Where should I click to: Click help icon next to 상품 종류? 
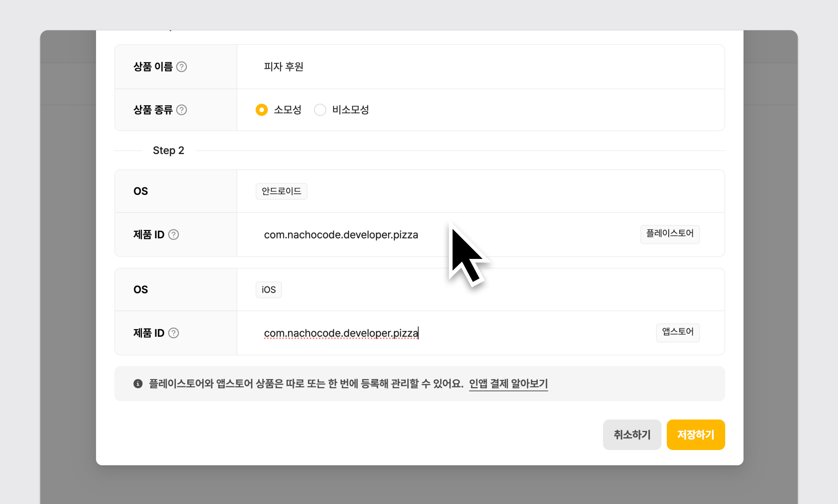click(181, 110)
